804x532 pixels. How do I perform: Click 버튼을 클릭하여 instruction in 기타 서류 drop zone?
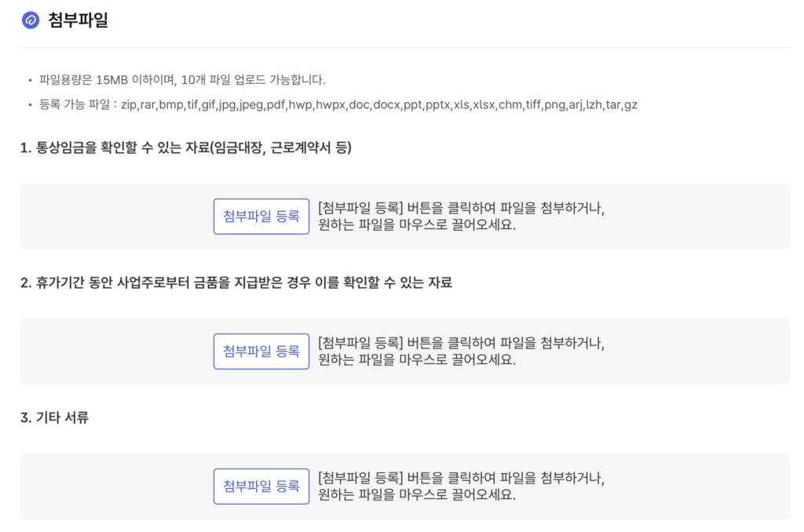(462, 478)
